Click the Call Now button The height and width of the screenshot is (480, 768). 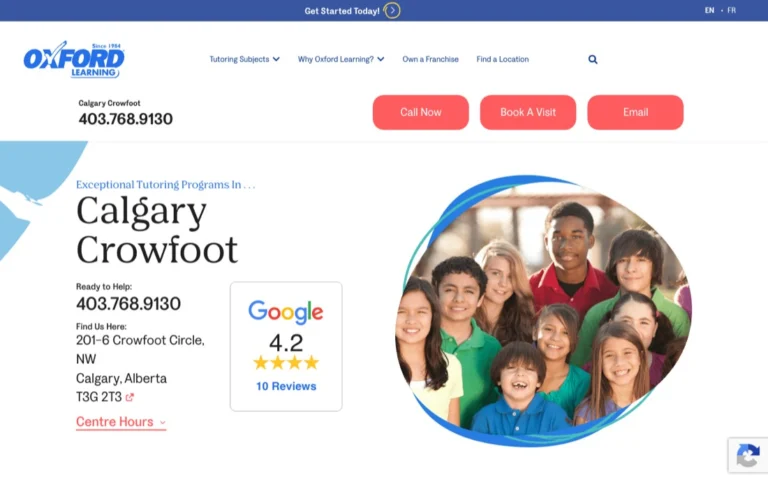click(x=421, y=112)
